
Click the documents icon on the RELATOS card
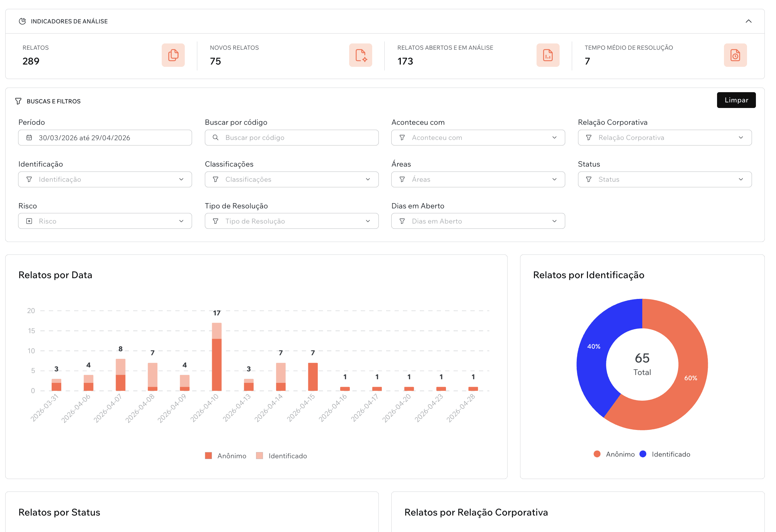(x=173, y=55)
